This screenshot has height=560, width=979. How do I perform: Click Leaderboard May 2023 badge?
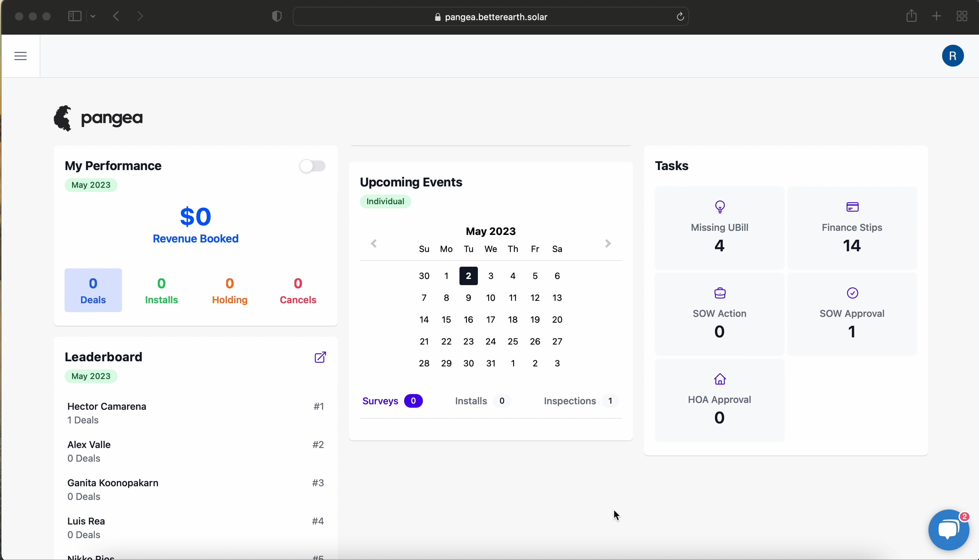91,376
